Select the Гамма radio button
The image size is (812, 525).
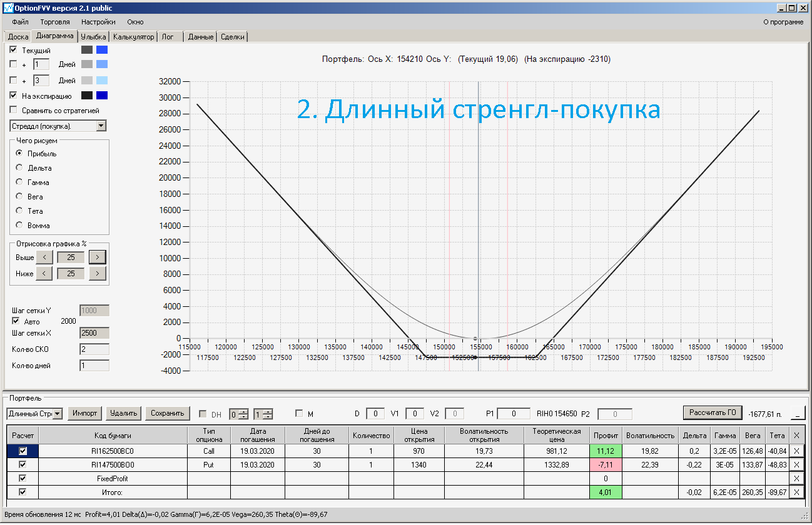[19, 182]
